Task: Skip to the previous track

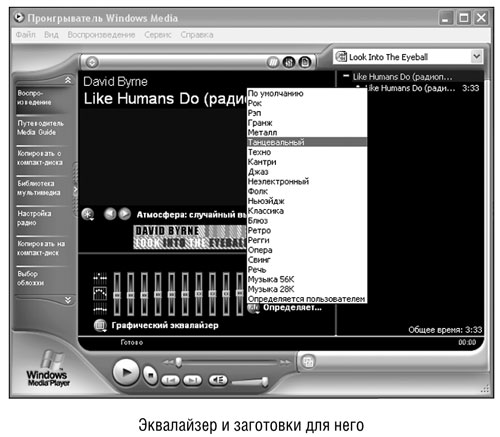Action: [170, 380]
